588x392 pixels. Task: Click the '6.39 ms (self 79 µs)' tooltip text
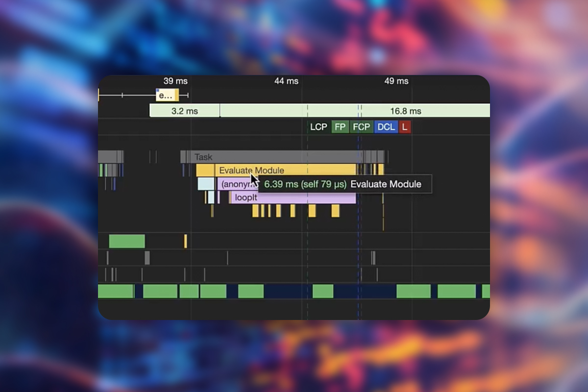click(x=305, y=184)
